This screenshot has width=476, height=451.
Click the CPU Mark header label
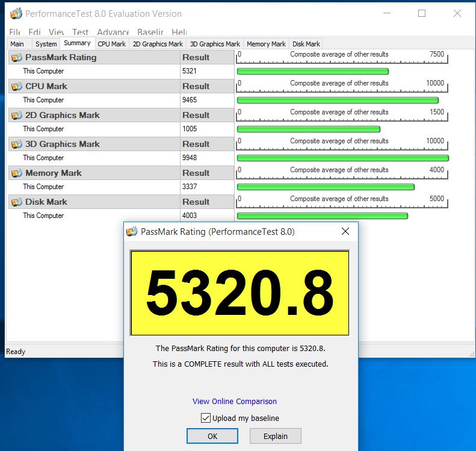tap(46, 86)
